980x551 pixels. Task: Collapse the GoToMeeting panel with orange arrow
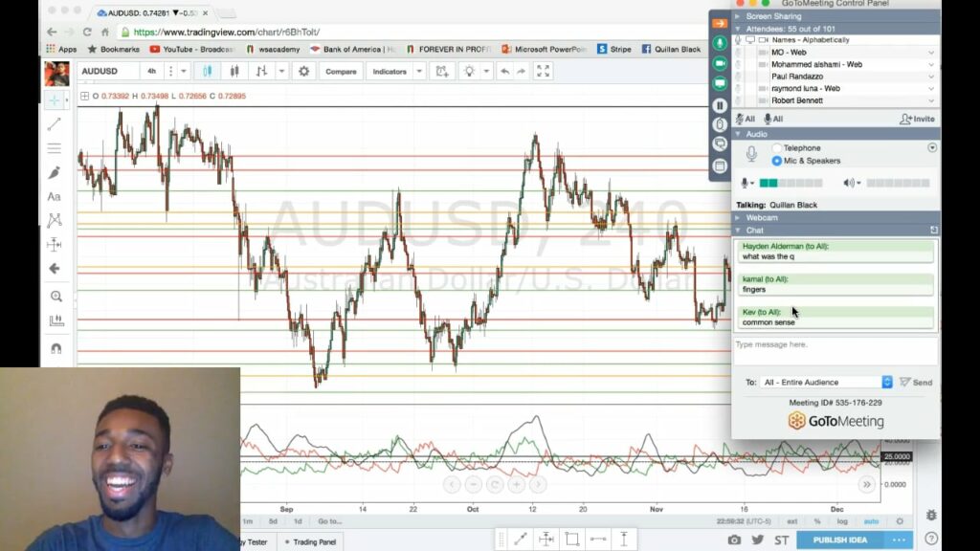coord(720,24)
